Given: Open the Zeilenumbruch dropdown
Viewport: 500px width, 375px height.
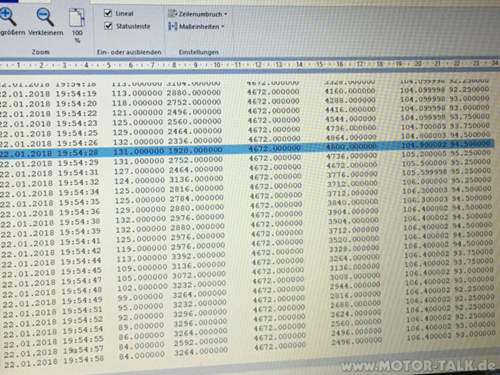Looking at the screenshot, I should tap(198, 14).
